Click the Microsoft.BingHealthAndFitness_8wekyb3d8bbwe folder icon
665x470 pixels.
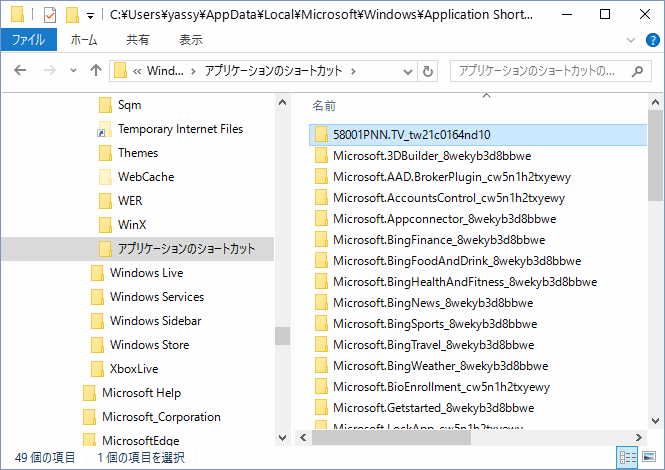[x=321, y=282]
